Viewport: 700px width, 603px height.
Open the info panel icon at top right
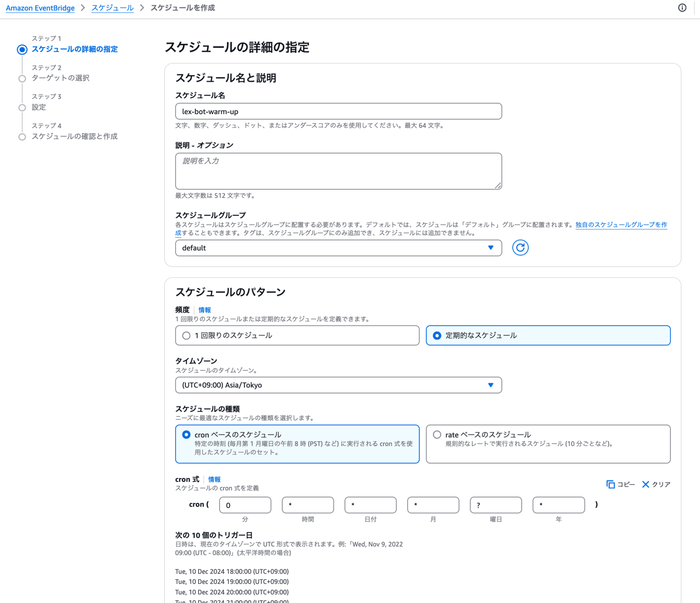tap(682, 8)
